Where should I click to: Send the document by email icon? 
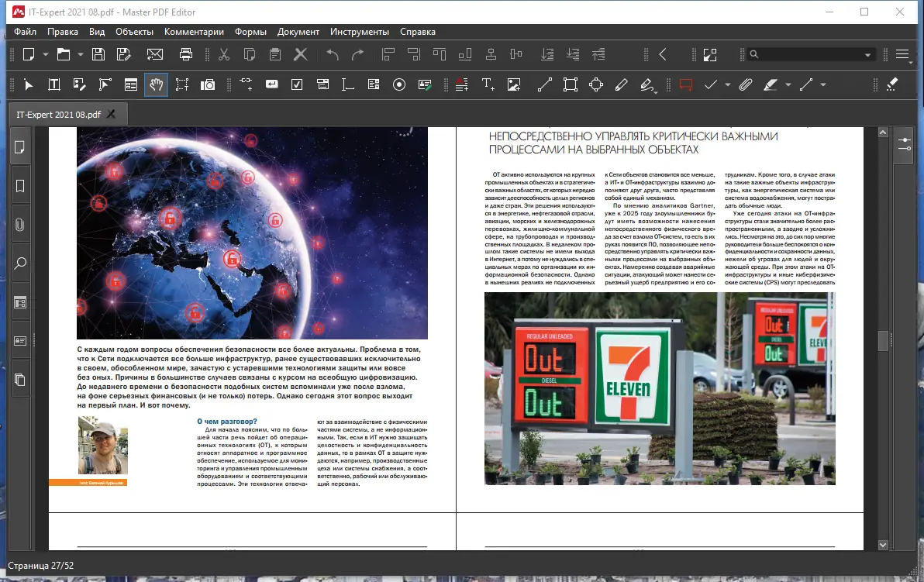tap(155, 54)
